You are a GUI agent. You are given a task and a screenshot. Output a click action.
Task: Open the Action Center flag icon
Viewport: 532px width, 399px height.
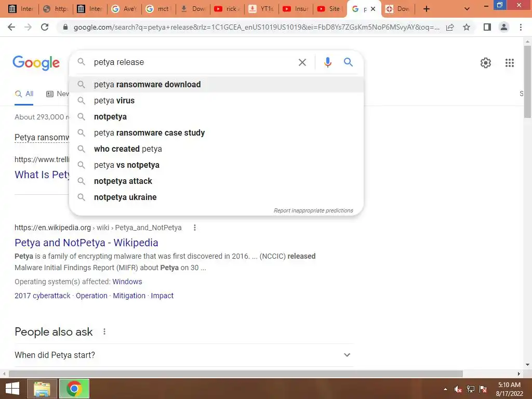coord(483,389)
